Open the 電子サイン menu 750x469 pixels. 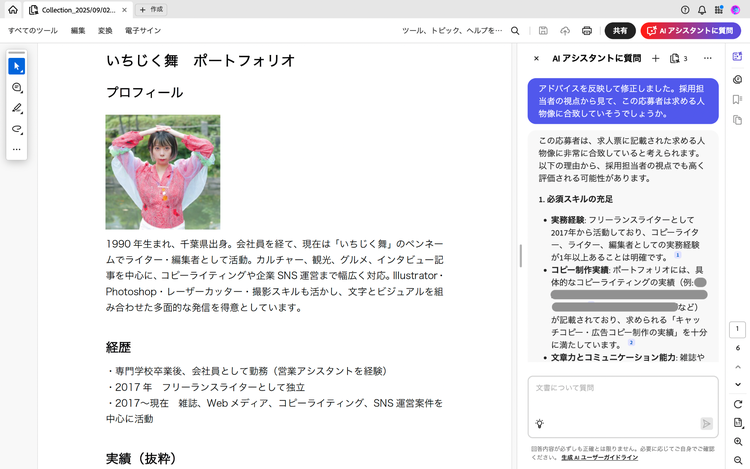(142, 31)
